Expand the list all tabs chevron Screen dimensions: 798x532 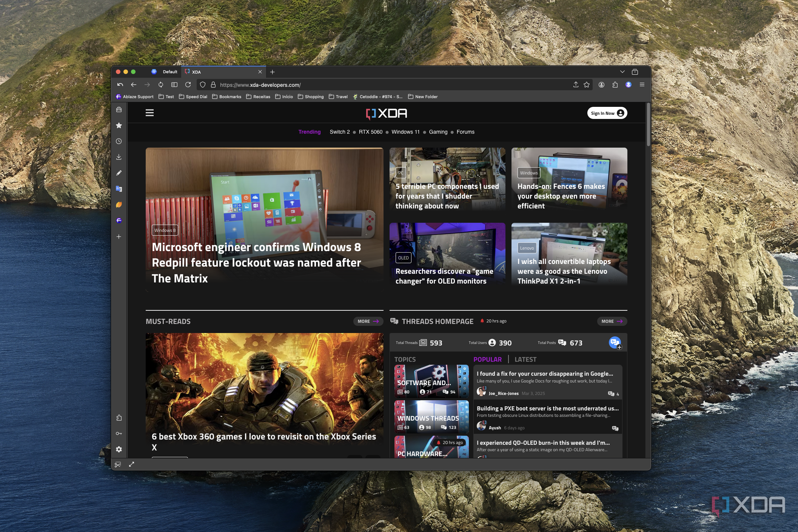point(622,72)
